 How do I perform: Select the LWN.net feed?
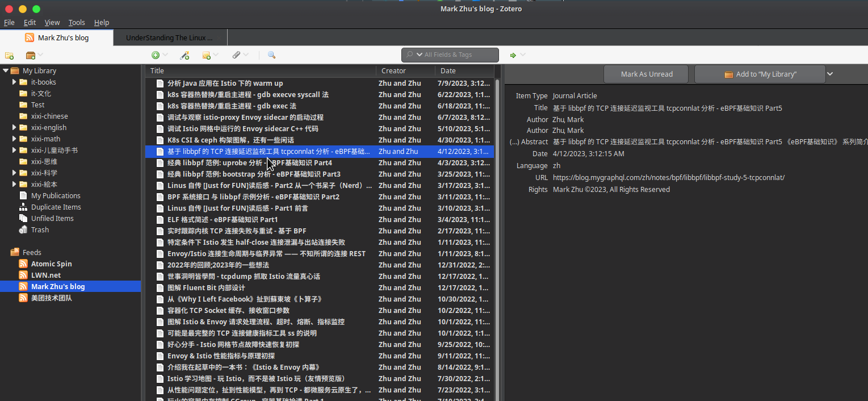click(x=45, y=275)
